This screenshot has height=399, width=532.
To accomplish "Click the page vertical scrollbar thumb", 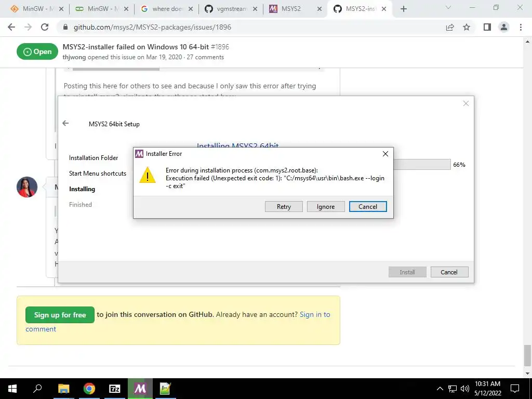I will coord(527,355).
